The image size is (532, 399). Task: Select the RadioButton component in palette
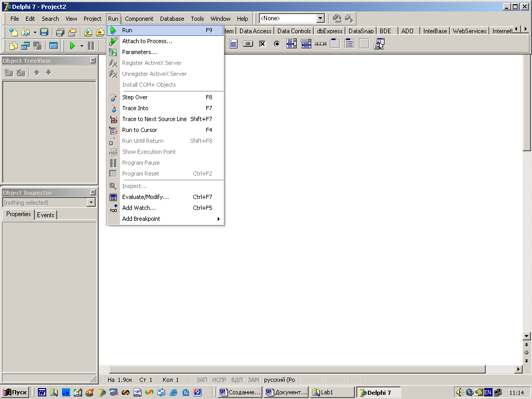277,44
